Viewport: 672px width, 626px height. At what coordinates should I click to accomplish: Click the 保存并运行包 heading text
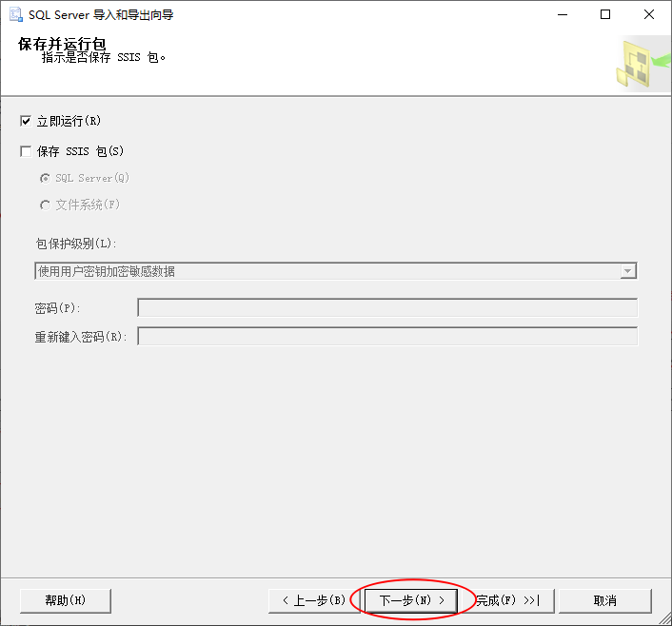(62, 44)
